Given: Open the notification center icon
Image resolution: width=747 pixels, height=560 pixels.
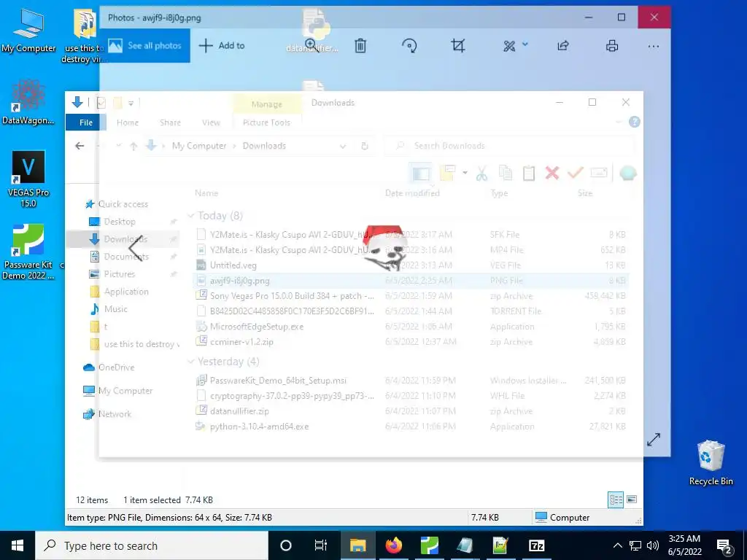Looking at the screenshot, I should (x=724, y=545).
